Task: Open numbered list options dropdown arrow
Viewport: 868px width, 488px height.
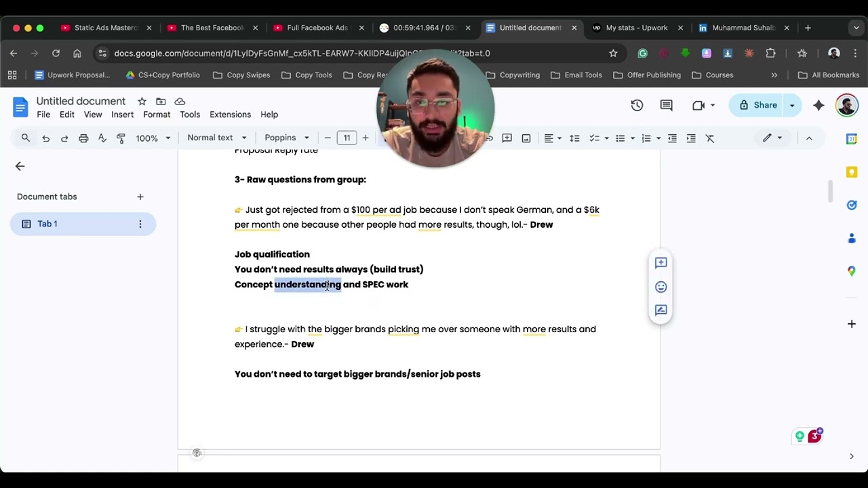Action: click(x=658, y=138)
